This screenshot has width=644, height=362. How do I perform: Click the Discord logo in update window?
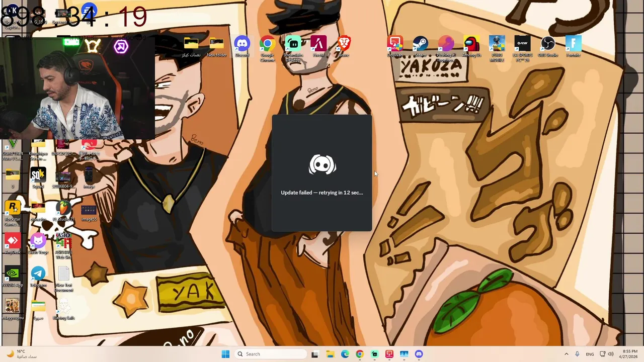(322, 165)
